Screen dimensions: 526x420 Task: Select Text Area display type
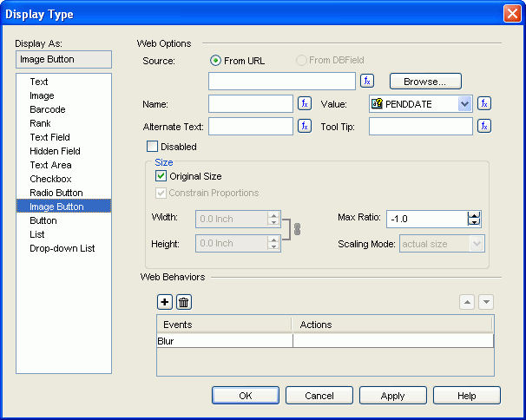pyautogui.click(x=63, y=165)
